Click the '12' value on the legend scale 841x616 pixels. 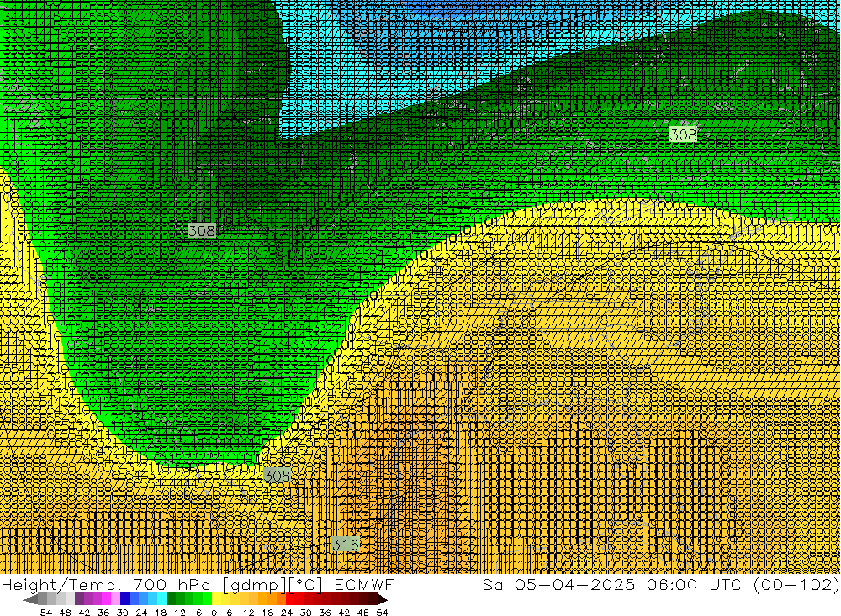[248, 613]
